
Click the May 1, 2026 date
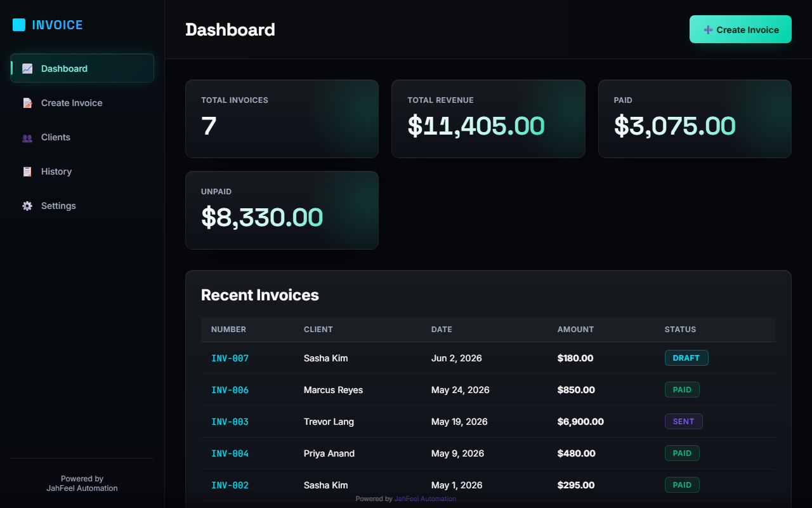coord(457,485)
